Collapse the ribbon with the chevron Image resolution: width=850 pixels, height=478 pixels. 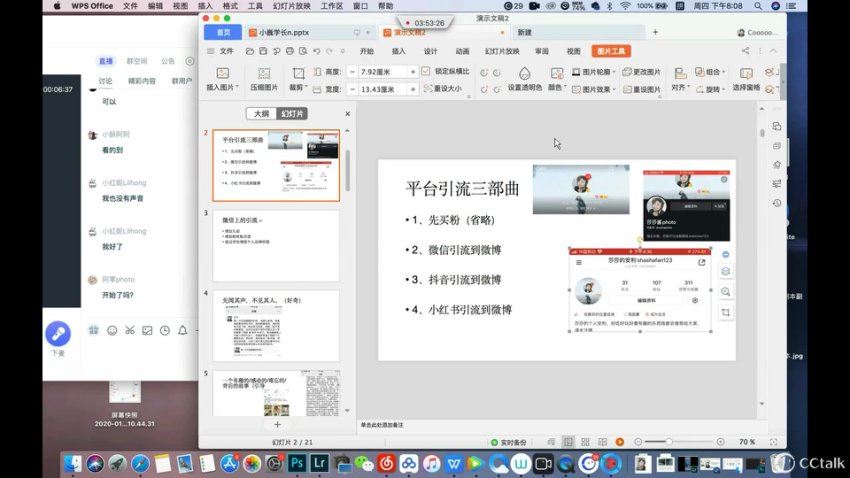pos(773,51)
